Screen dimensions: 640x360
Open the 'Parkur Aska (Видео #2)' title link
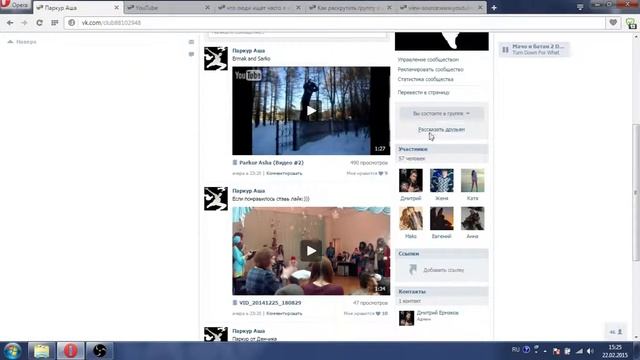(271, 162)
